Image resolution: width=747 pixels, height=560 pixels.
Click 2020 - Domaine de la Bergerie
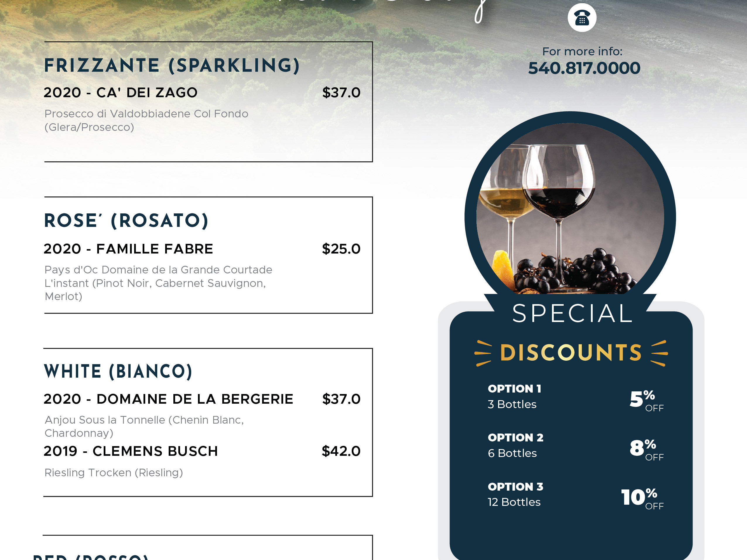[168, 399]
